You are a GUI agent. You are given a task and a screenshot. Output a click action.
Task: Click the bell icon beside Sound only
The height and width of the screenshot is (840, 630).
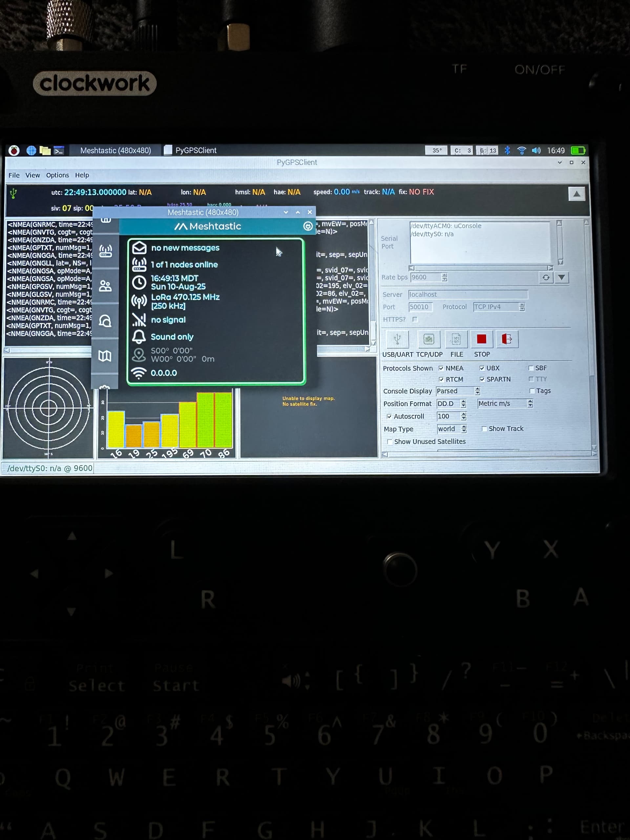(139, 337)
